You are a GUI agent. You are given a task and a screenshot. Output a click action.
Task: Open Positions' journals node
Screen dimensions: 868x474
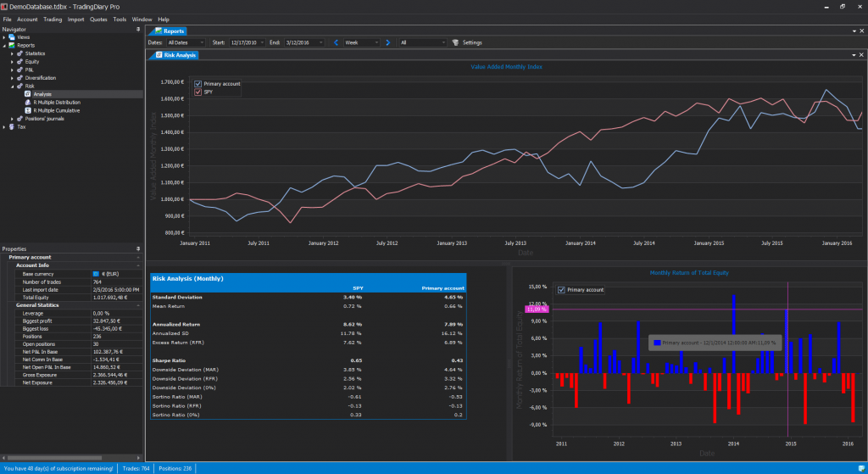click(x=44, y=119)
